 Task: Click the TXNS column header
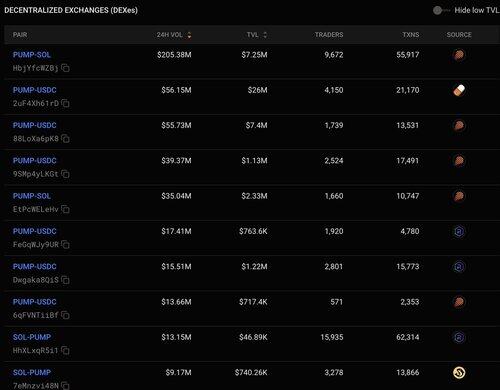coord(411,35)
